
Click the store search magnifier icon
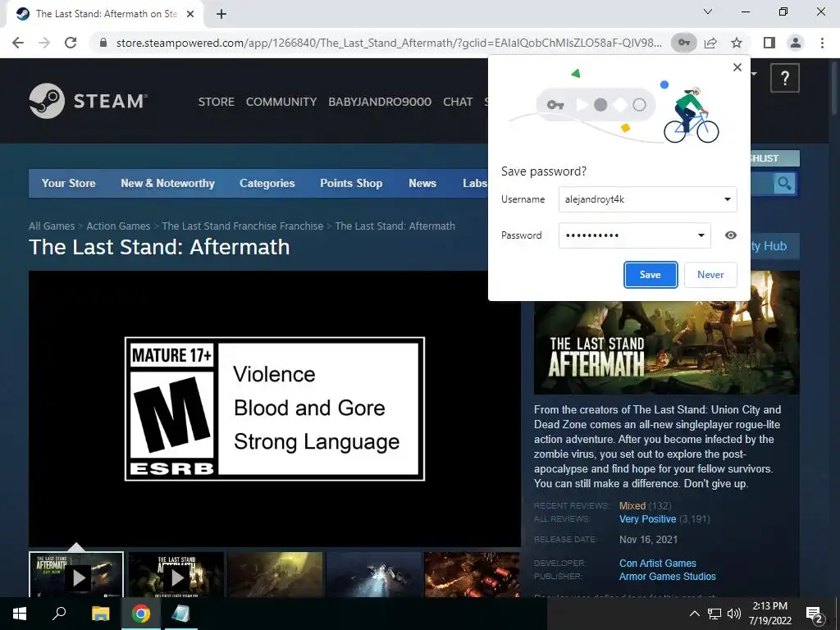(784, 184)
